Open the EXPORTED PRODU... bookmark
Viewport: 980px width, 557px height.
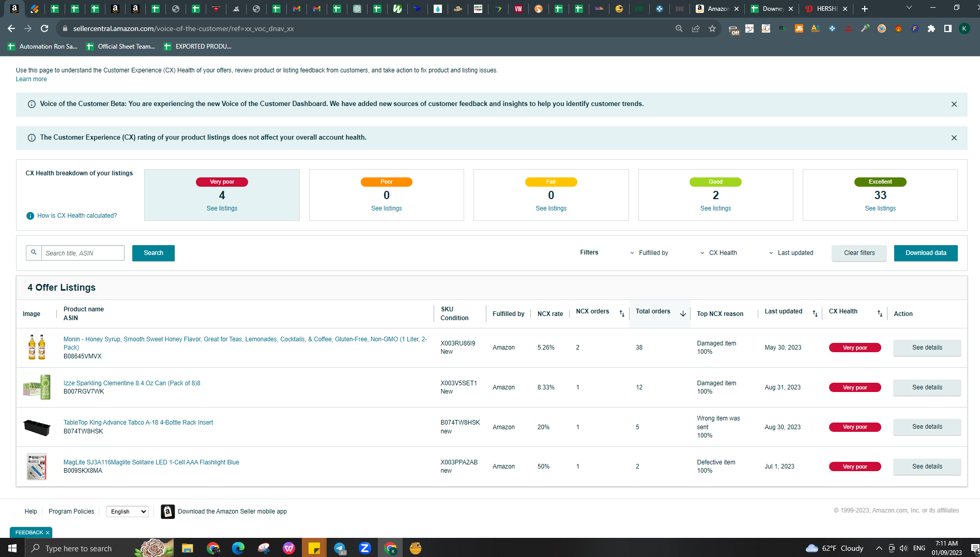pos(197,47)
